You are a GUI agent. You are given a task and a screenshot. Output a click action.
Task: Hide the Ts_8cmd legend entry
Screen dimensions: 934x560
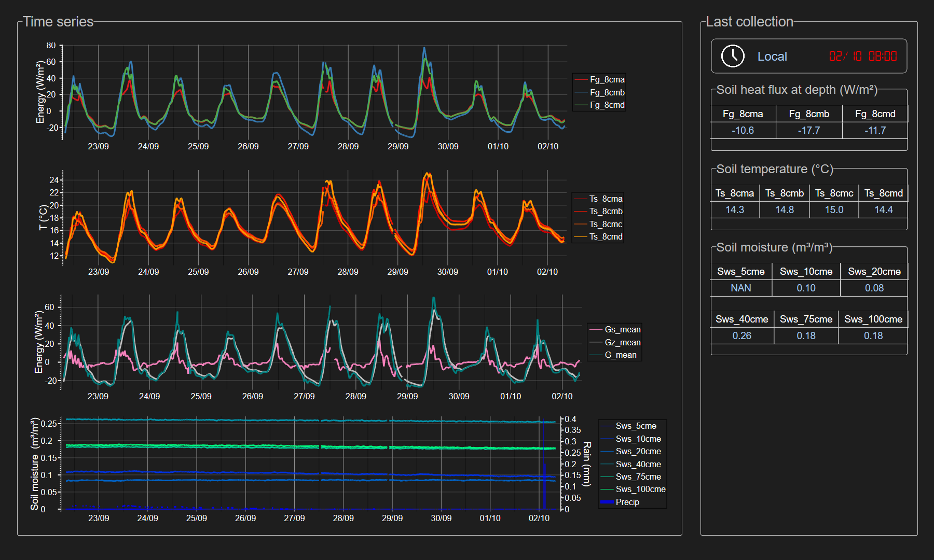tap(606, 237)
